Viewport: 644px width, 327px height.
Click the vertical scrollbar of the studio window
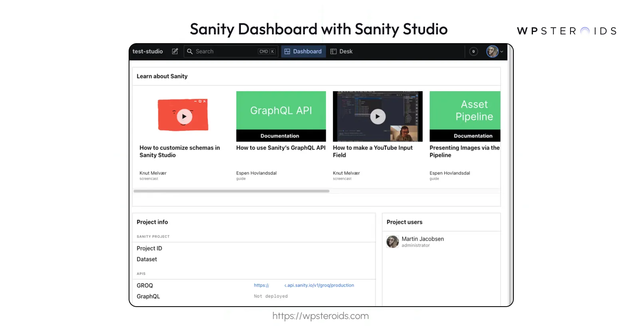[510, 176]
